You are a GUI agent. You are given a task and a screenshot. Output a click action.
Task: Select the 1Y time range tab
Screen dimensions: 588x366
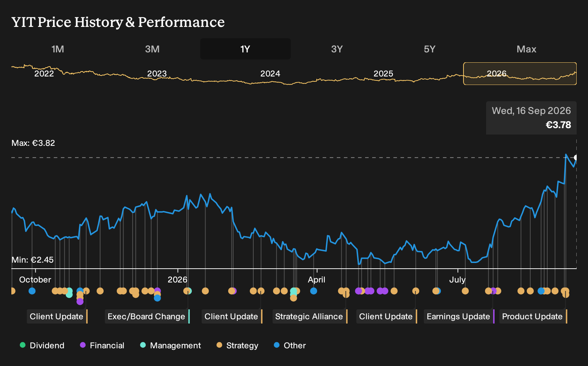[246, 49]
